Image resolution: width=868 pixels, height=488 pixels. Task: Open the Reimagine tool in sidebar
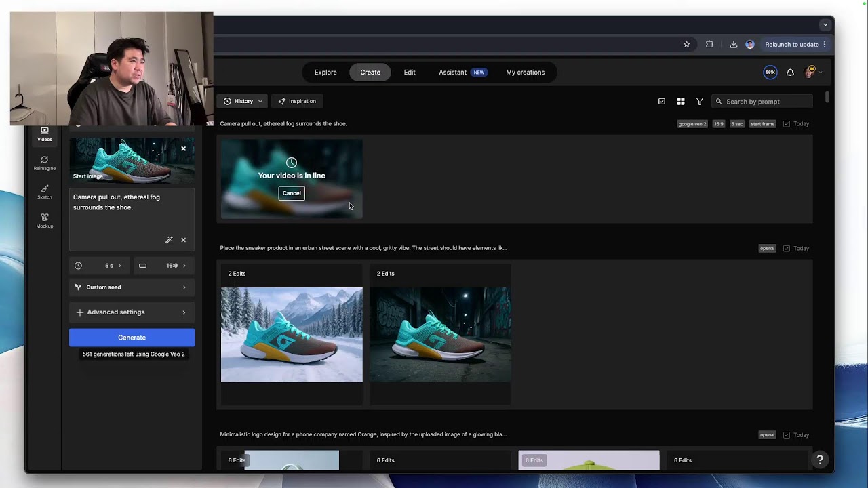point(45,163)
